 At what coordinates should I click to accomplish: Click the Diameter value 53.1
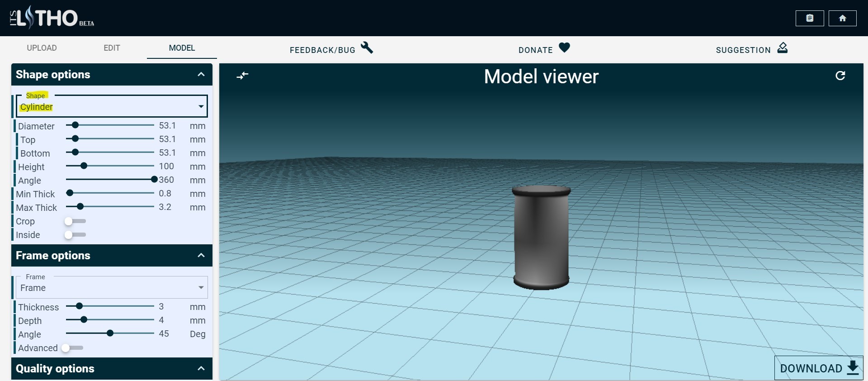point(167,125)
